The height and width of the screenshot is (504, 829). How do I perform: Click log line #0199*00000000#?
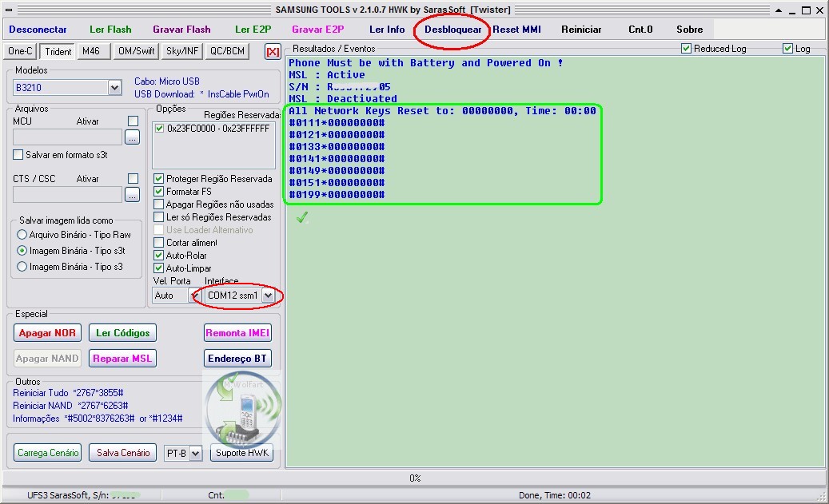point(337,195)
